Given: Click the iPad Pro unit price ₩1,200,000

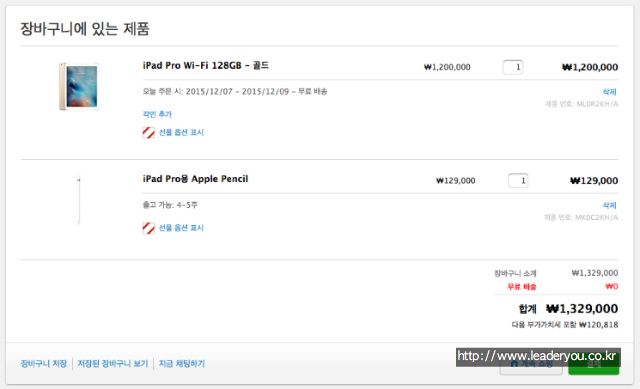Looking at the screenshot, I should [x=447, y=67].
